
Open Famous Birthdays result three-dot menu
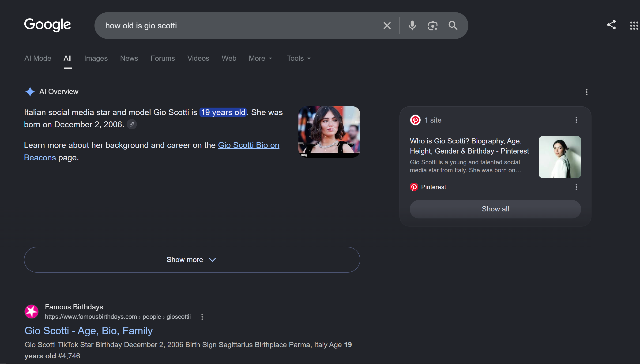202,317
